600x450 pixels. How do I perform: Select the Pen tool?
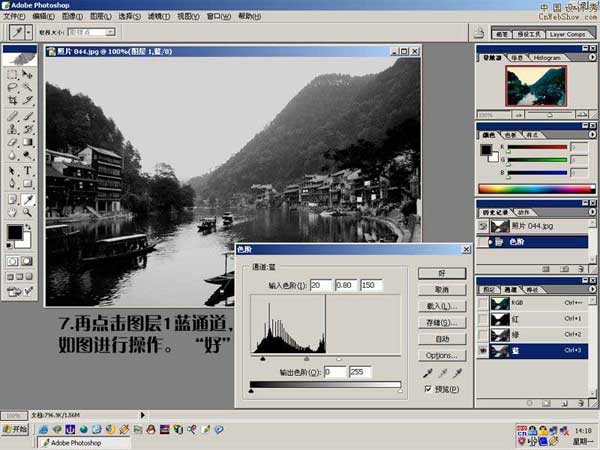click(x=12, y=184)
